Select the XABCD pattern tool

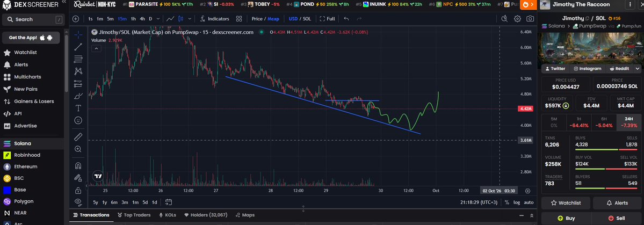(78, 71)
